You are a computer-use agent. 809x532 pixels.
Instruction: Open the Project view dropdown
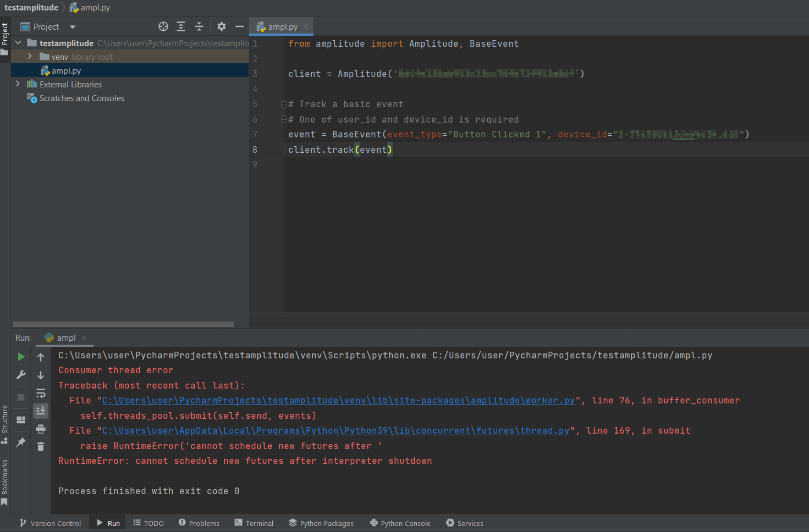click(x=72, y=27)
